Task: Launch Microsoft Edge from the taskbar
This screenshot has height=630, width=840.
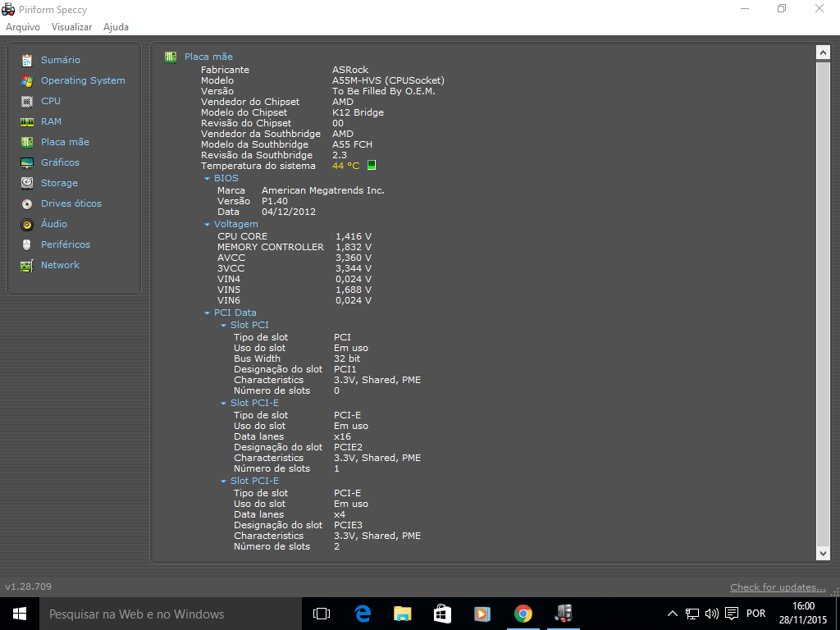Action: click(363, 614)
